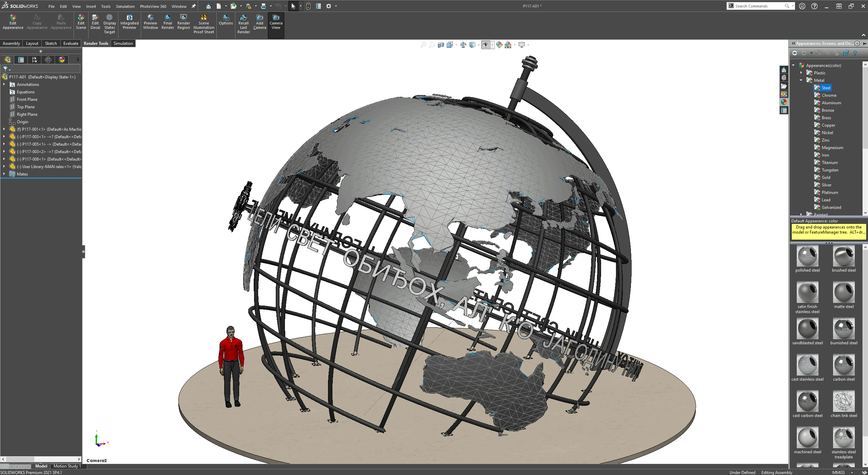Toggle Hide/Show Items eye button
This screenshot has width=868, height=475.
(x=486, y=45)
